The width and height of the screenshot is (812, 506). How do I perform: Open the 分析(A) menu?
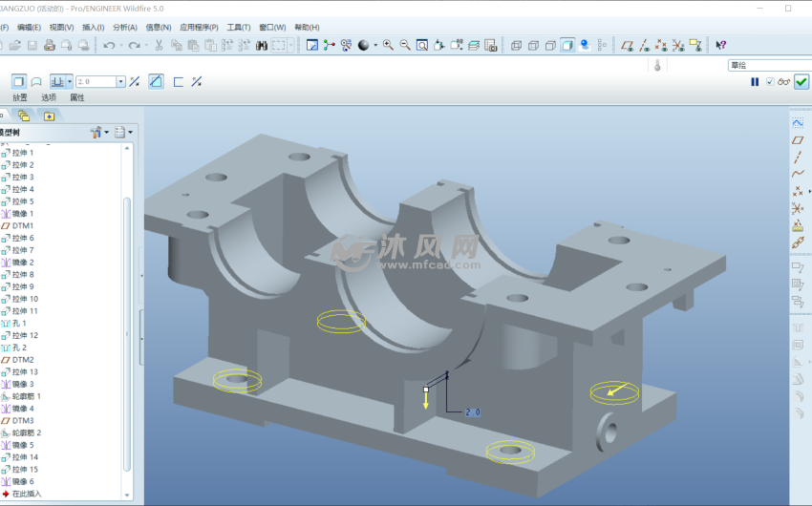click(125, 28)
